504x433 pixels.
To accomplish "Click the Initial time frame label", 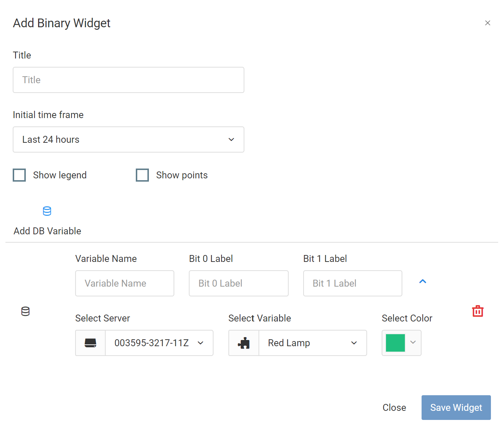I will click(48, 115).
